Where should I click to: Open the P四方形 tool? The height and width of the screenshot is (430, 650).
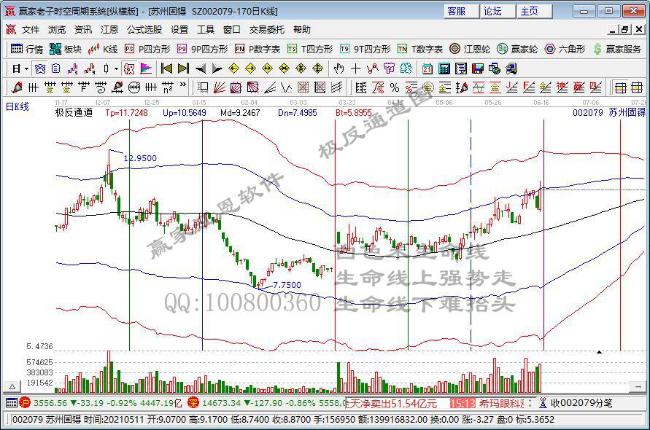[148, 49]
